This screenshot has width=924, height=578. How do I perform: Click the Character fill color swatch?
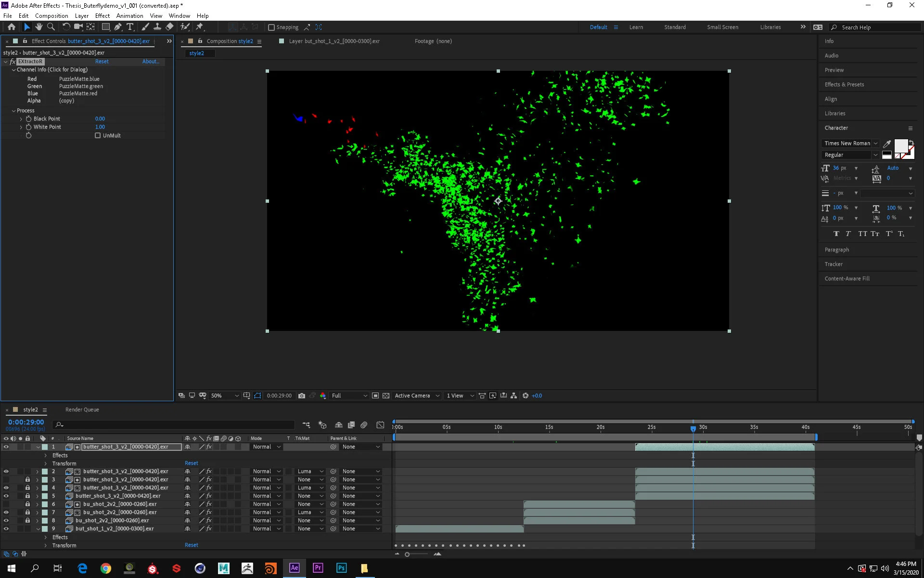point(900,145)
